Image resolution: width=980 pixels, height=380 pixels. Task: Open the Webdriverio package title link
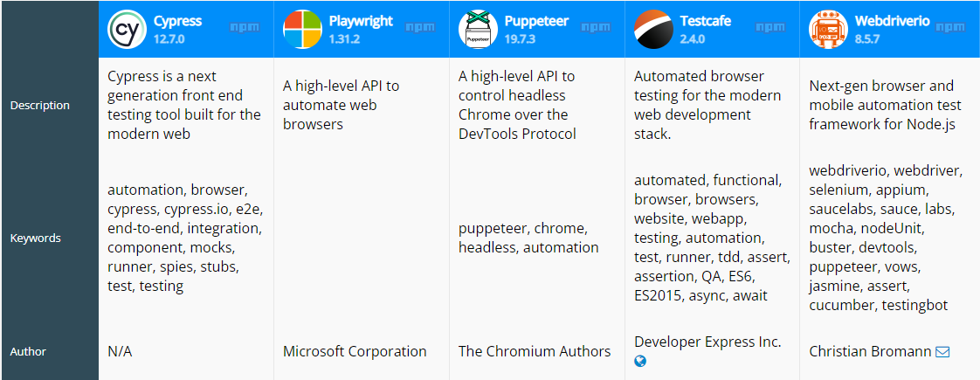click(893, 21)
